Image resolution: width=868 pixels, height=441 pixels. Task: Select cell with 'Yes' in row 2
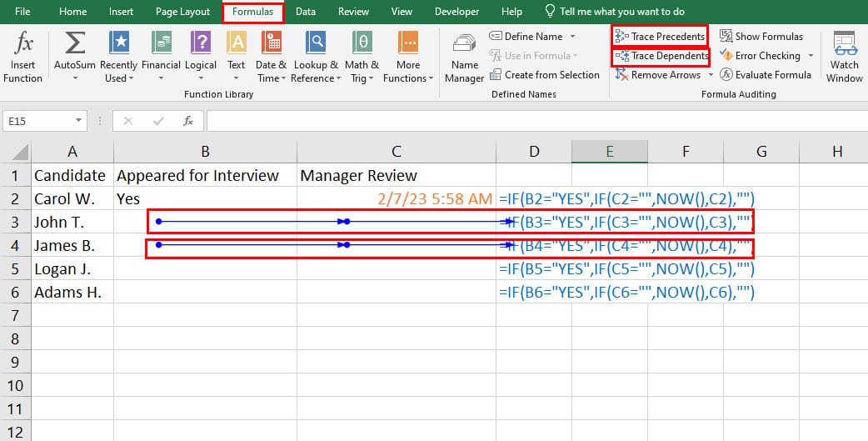(205, 199)
